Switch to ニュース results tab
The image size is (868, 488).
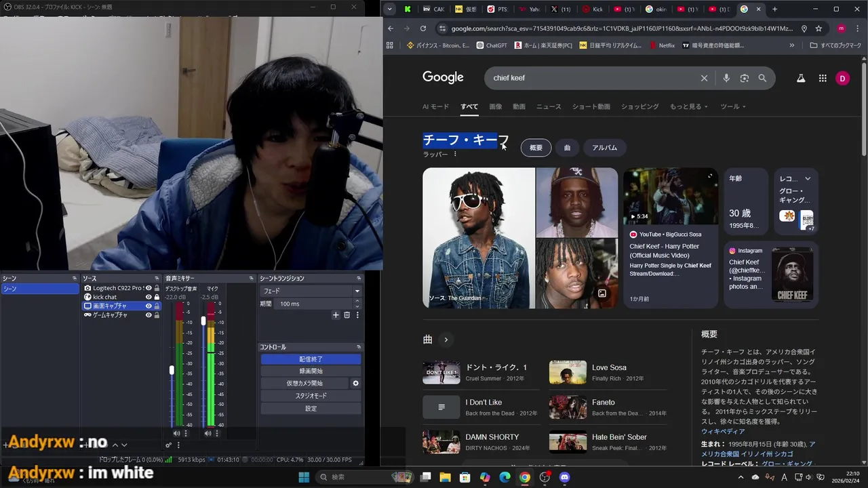(x=549, y=106)
